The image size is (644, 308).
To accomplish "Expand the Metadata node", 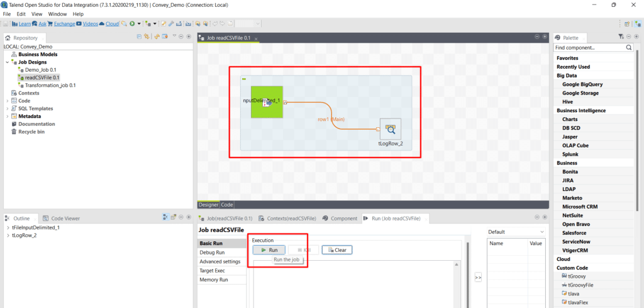I will [x=7, y=116].
